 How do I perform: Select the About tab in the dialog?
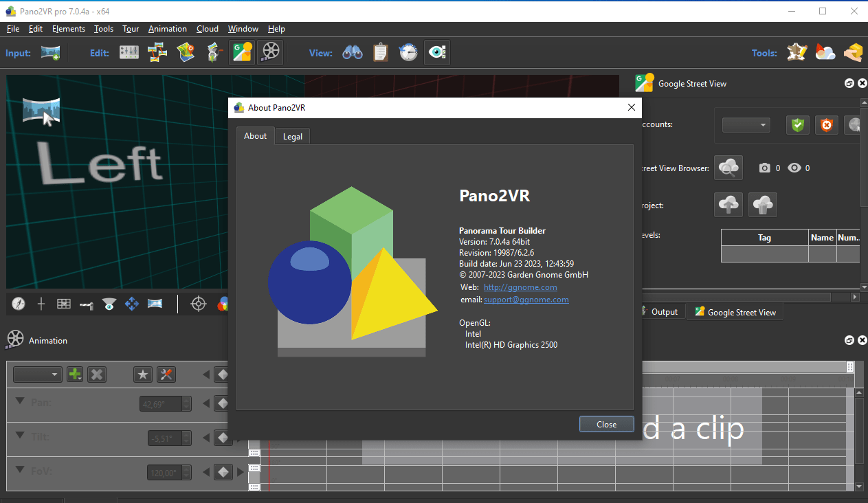point(255,135)
